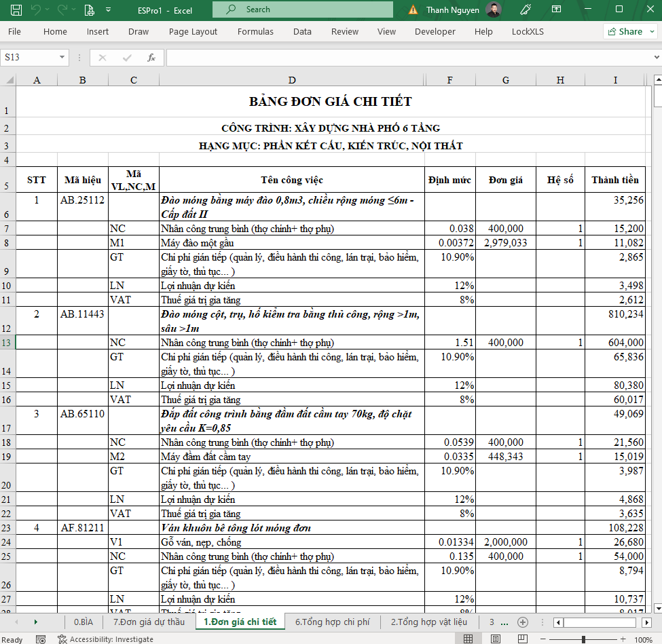662x644 pixels.
Task: Switch to Normal view in status bar
Action: [x=468, y=639]
